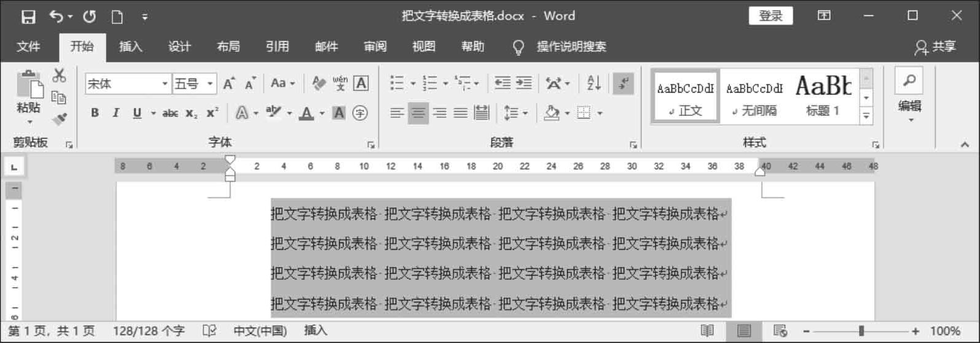Clear all formatting from the selection
The image size is (980, 343).
(318, 83)
